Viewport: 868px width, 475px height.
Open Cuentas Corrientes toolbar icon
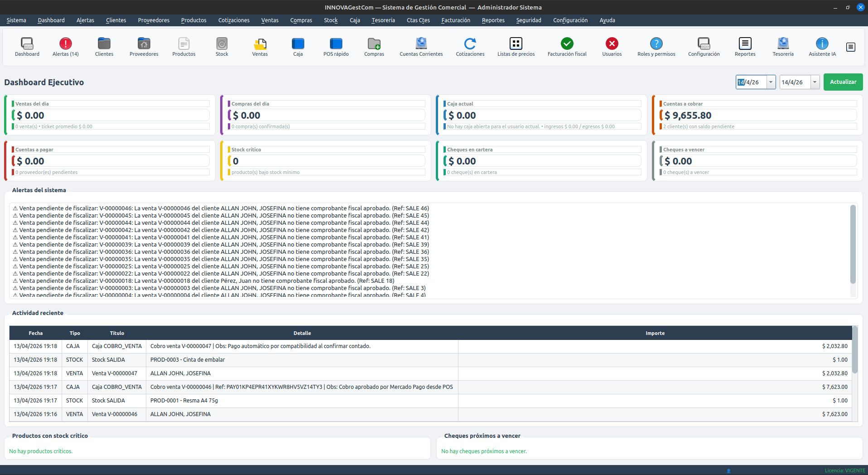click(x=421, y=47)
